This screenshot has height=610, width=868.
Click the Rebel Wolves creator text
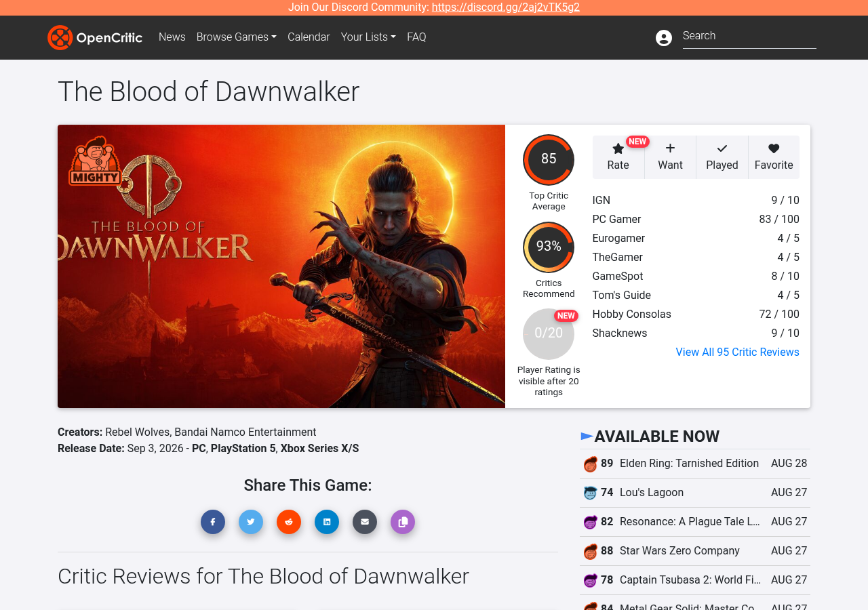138,432
